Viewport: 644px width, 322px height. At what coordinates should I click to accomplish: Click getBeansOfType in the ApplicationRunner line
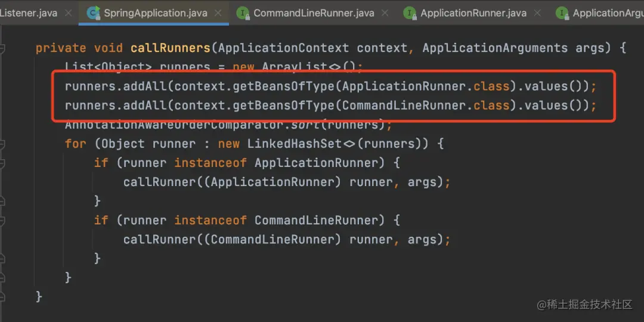coord(283,86)
